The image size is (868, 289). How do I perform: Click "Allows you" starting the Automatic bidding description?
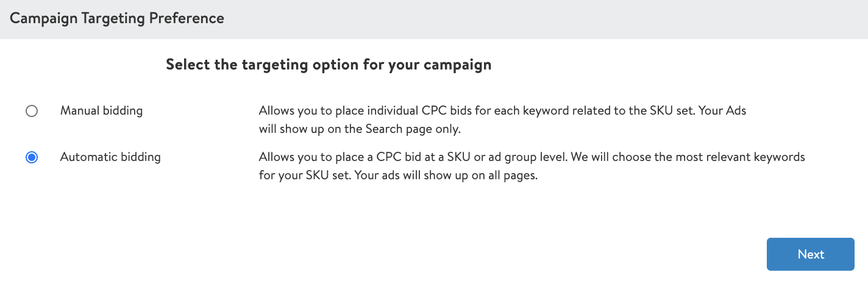pyautogui.click(x=285, y=157)
